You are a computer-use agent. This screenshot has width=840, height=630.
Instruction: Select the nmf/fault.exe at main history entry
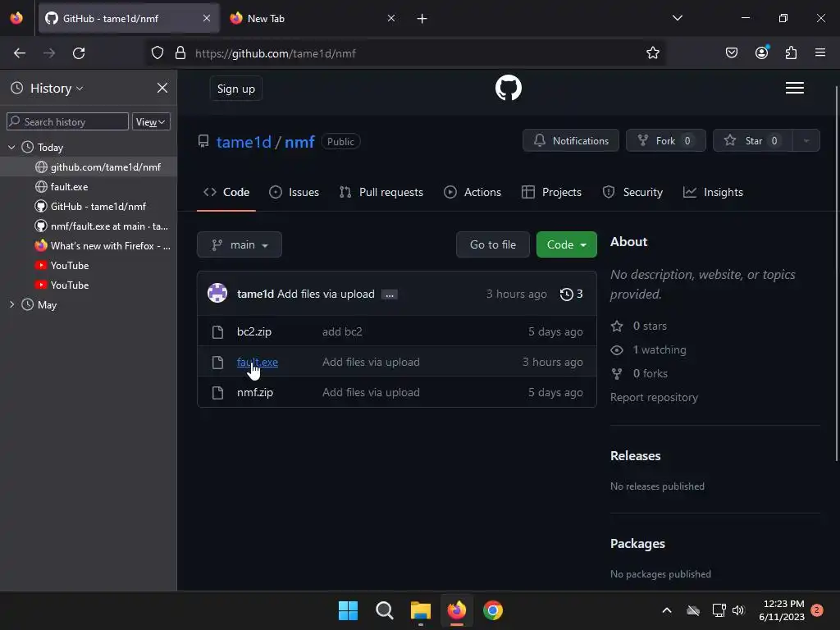89,226
